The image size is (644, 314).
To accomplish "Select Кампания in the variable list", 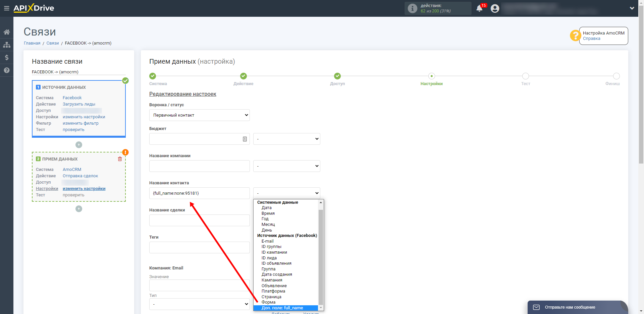I will tap(272, 280).
